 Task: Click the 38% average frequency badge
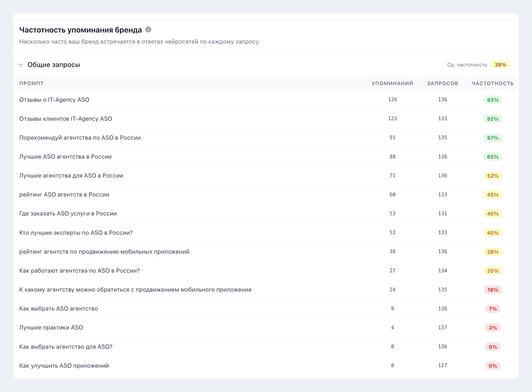[x=500, y=65]
